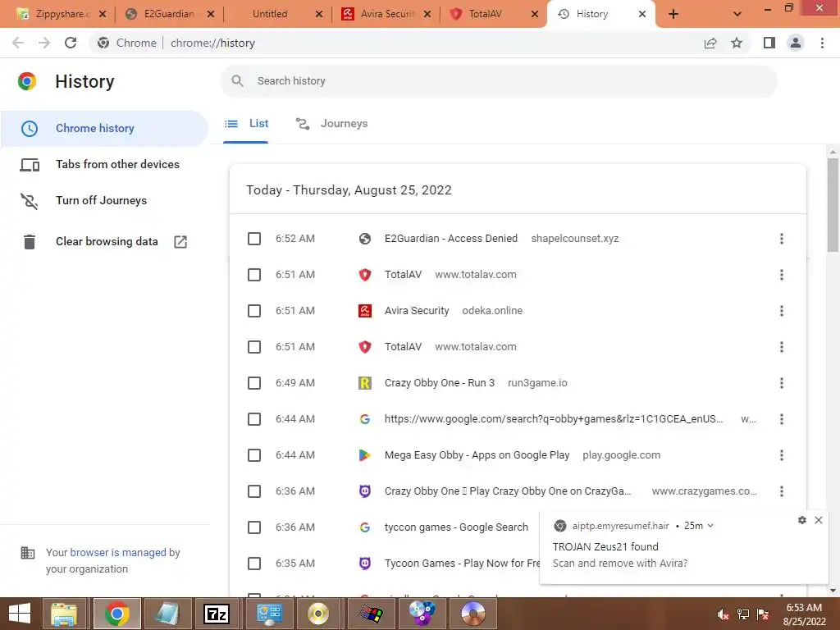
Task: Open more actions for obby games search entry
Action: (782, 419)
